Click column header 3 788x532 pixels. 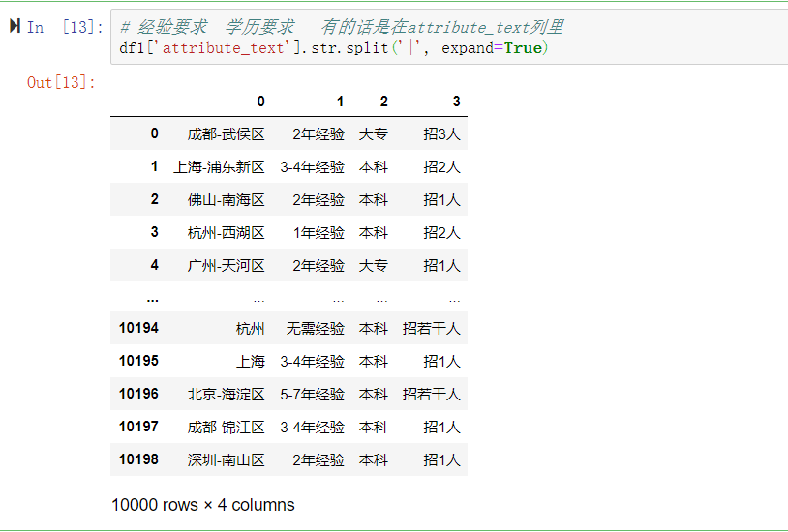click(x=456, y=102)
